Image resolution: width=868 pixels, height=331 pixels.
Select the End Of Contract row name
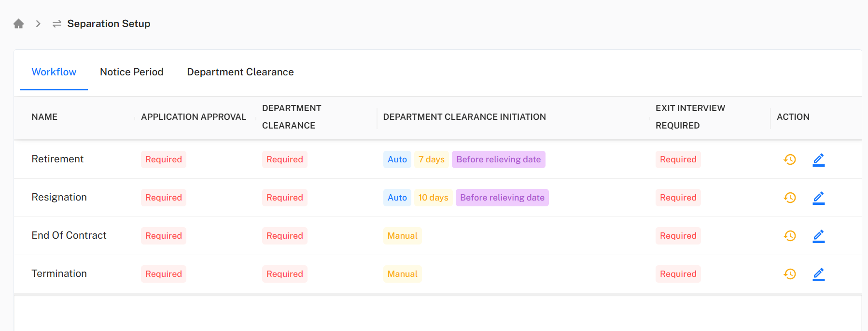(69, 235)
